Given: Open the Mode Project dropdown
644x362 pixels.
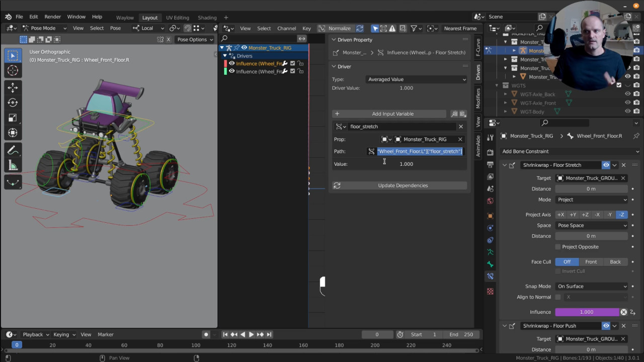Looking at the screenshot, I should click(592, 200).
